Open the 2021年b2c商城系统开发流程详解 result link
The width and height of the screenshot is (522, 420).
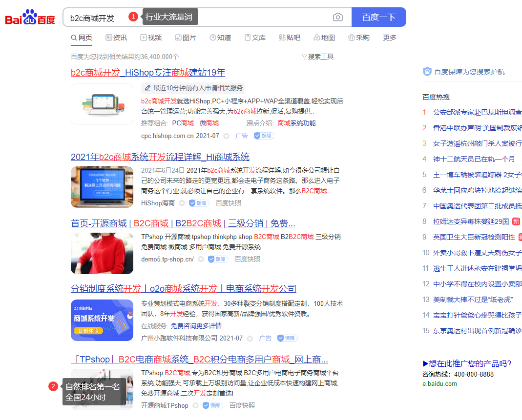coord(160,157)
